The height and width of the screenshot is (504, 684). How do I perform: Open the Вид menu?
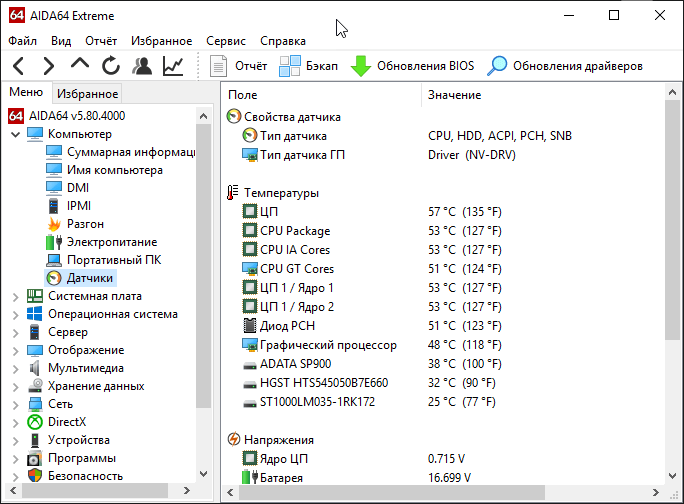click(61, 41)
